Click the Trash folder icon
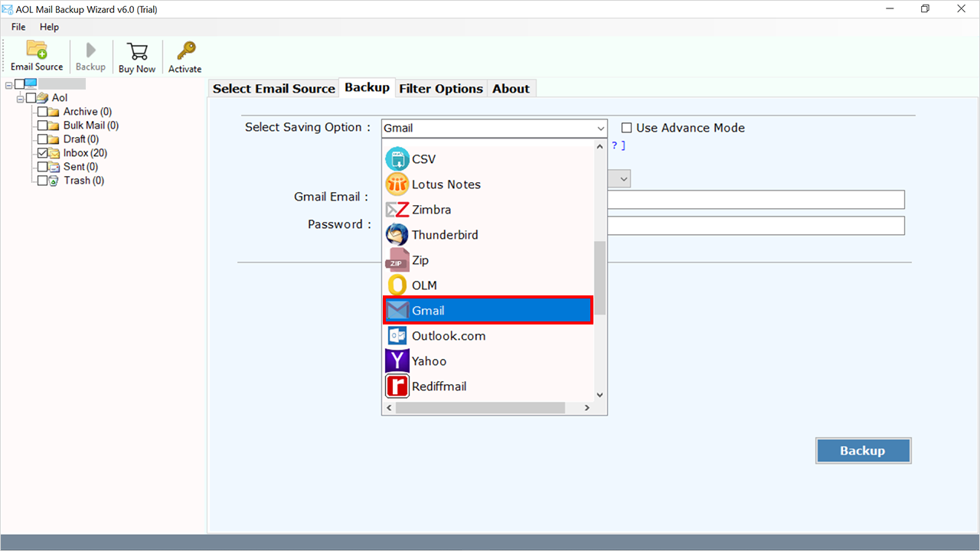This screenshot has width=980, height=551. point(54,181)
